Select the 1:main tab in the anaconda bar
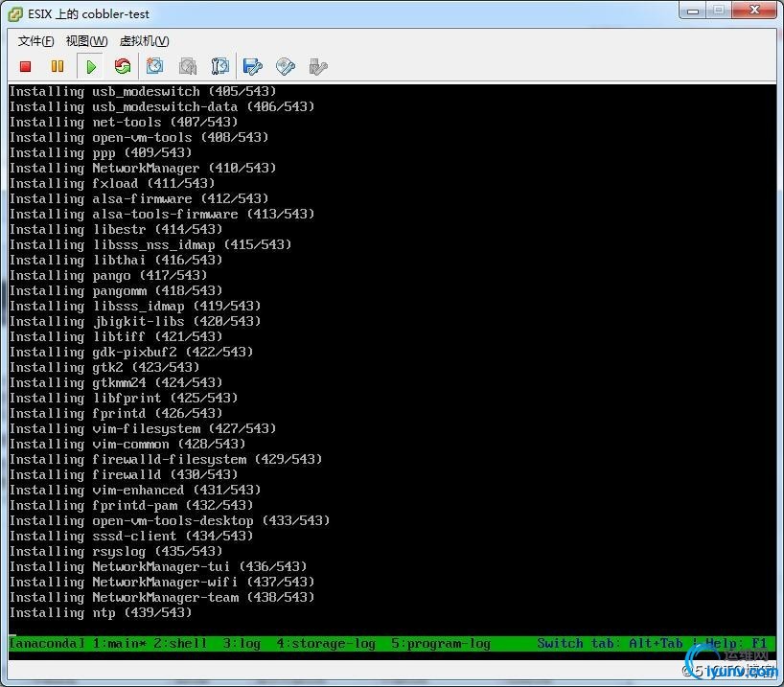This screenshot has height=687, width=784. pyautogui.click(x=120, y=643)
